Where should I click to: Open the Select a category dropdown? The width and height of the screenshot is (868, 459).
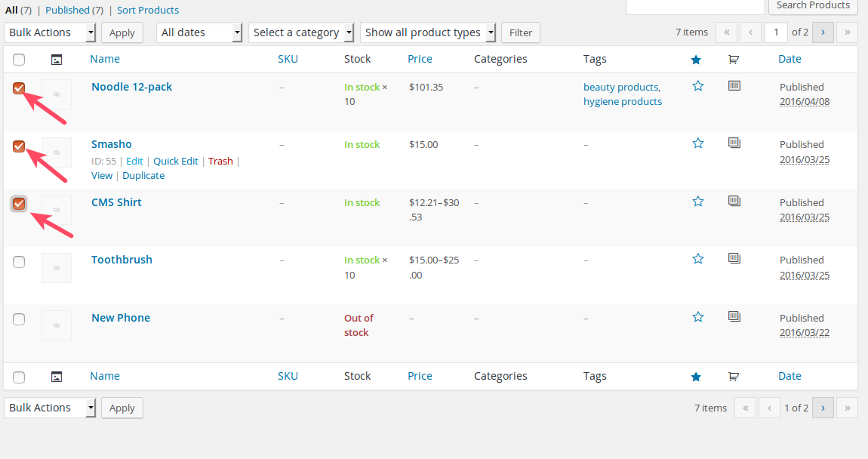click(x=301, y=32)
